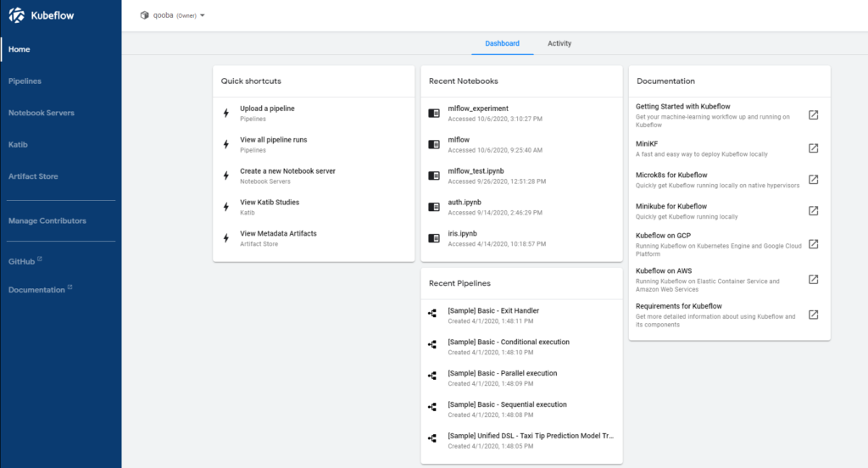Switch to the Activity tab
868x468 pixels.
559,43
